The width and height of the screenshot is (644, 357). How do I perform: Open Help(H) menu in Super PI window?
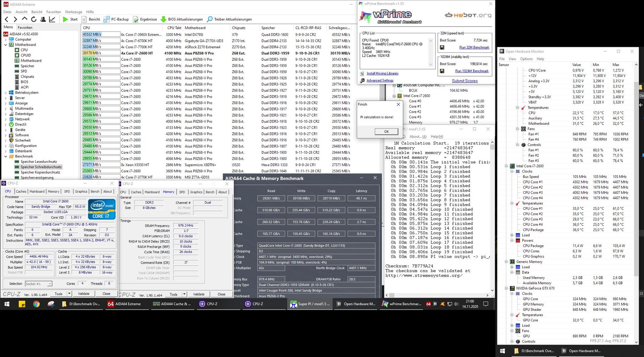click(x=437, y=136)
